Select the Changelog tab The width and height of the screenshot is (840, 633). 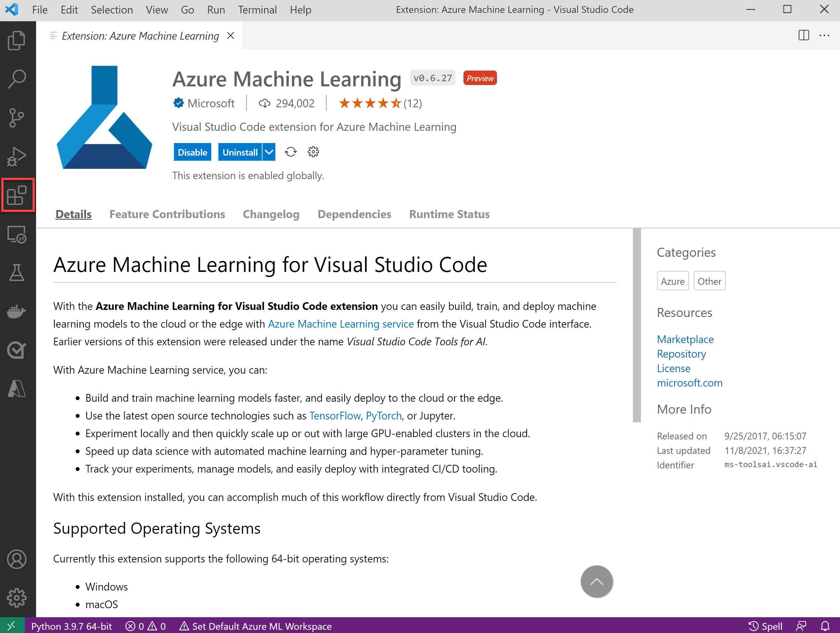271,214
